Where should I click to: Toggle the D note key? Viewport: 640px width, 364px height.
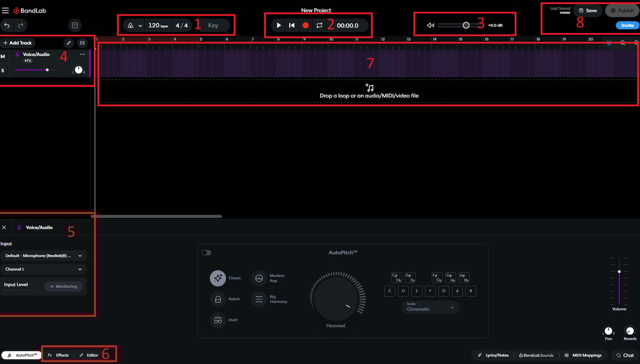coord(403,291)
